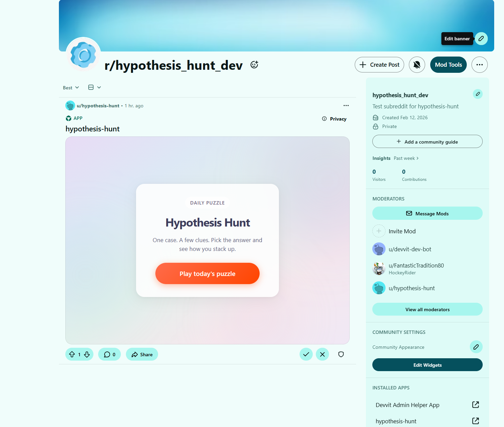Toggle the muted notifications bell
The width and height of the screenshot is (504, 427).
(x=417, y=65)
